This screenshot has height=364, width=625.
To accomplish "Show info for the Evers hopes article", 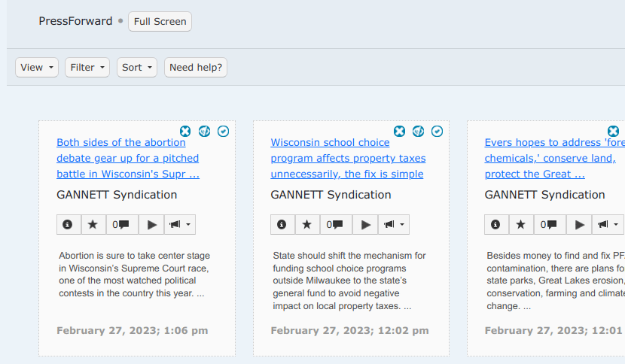I will (x=497, y=225).
